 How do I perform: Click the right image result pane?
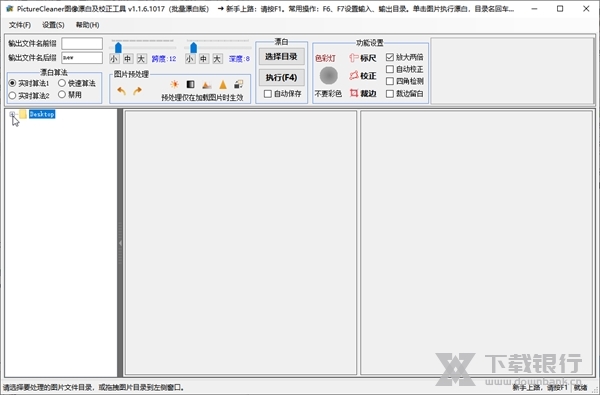(476, 243)
